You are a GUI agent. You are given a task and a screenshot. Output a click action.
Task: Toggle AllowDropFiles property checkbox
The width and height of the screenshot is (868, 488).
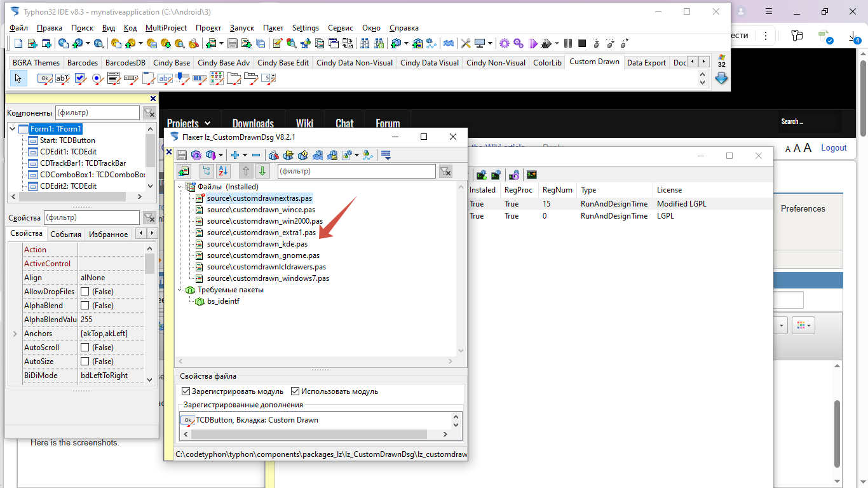(x=85, y=292)
